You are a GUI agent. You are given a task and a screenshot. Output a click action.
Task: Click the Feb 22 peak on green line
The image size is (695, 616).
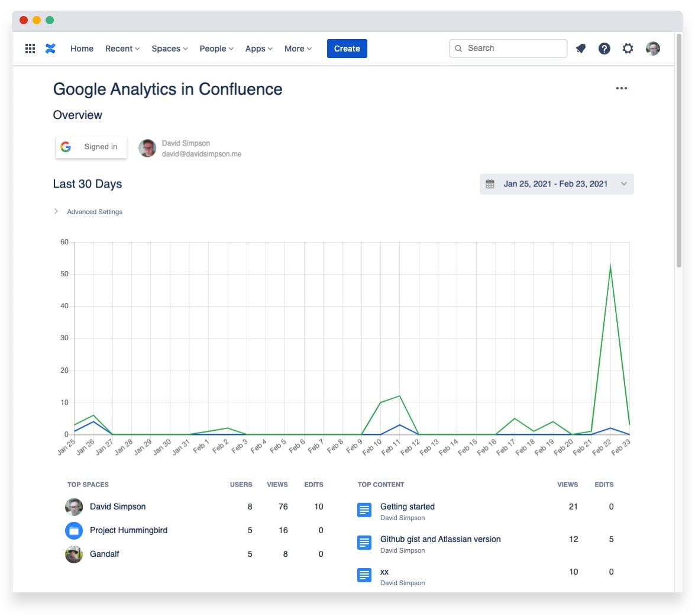[610, 266]
